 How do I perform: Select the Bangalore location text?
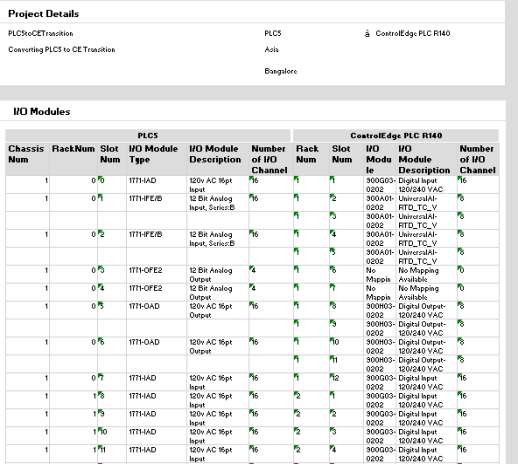point(281,71)
